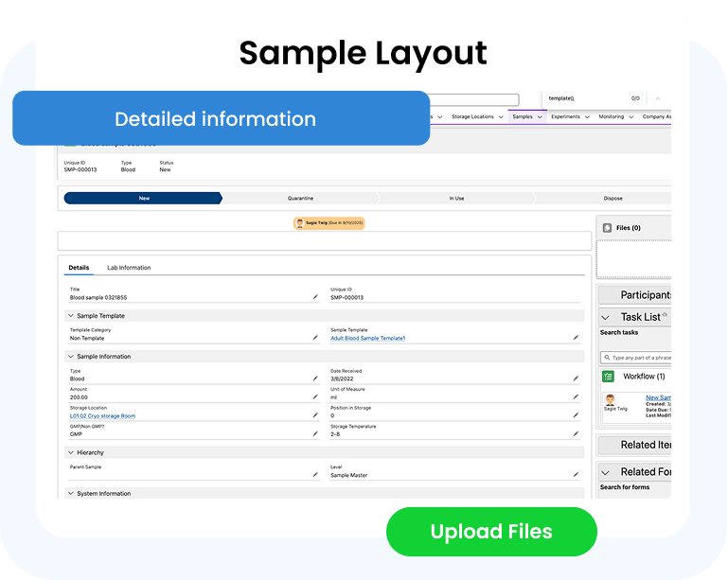Collapse the Sample Template section
This screenshot has width=728, height=580.
71,316
